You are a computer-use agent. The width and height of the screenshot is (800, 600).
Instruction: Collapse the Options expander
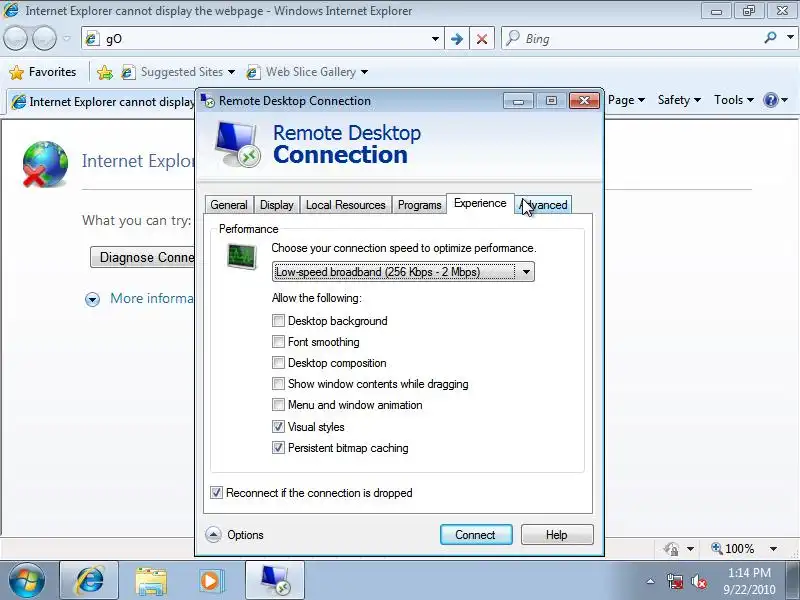pos(213,535)
